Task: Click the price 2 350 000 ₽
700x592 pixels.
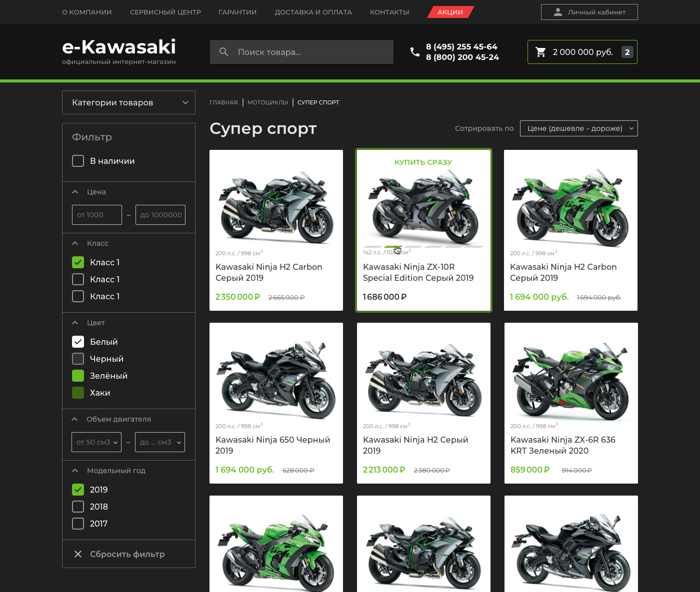Action: 238,297
